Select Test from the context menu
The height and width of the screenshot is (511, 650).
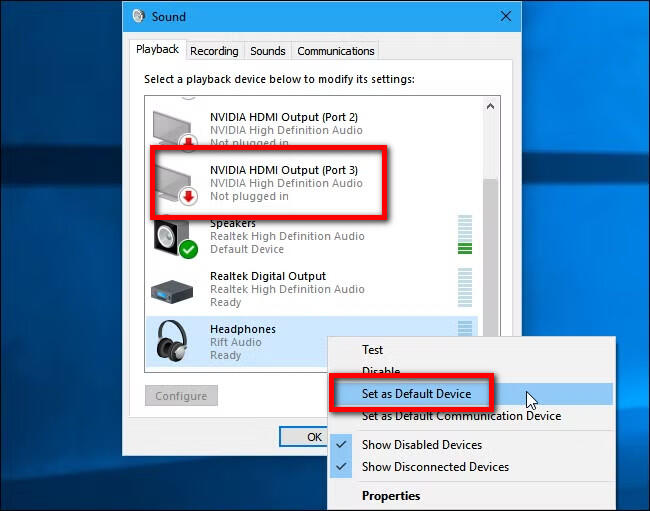tap(372, 350)
